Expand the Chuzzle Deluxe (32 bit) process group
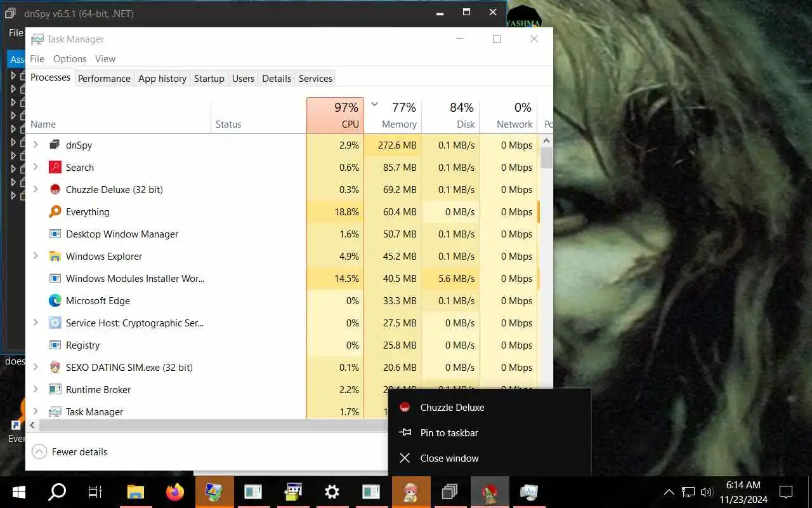The height and width of the screenshot is (508, 812). click(x=36, y=189)
